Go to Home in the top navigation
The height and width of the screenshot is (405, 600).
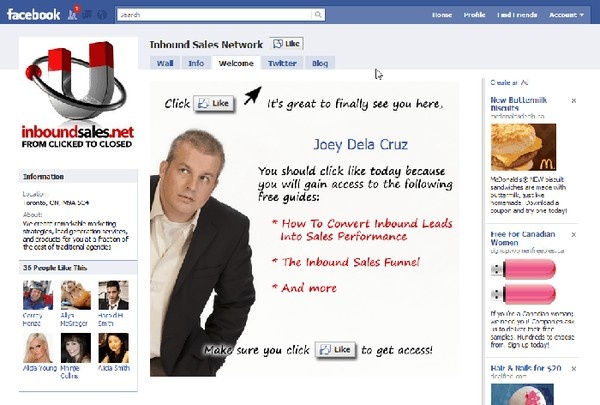[442, 15]
